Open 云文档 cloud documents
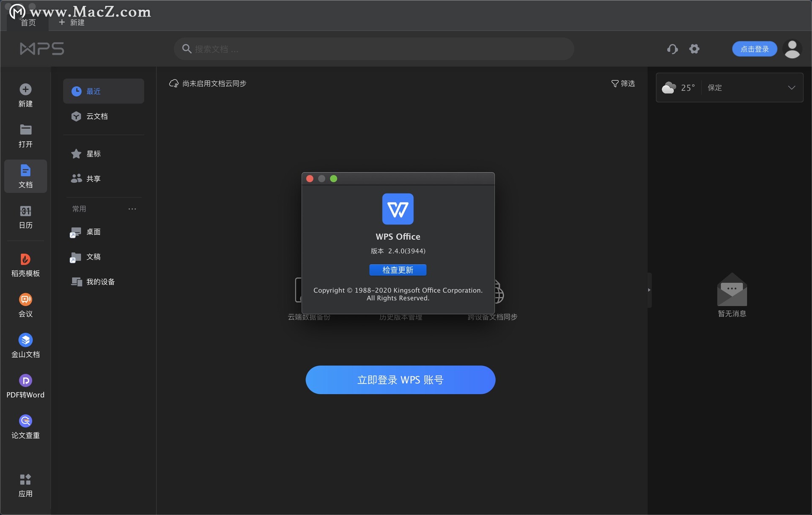Screen dimensions: 812x515 [x=104, y=116]
